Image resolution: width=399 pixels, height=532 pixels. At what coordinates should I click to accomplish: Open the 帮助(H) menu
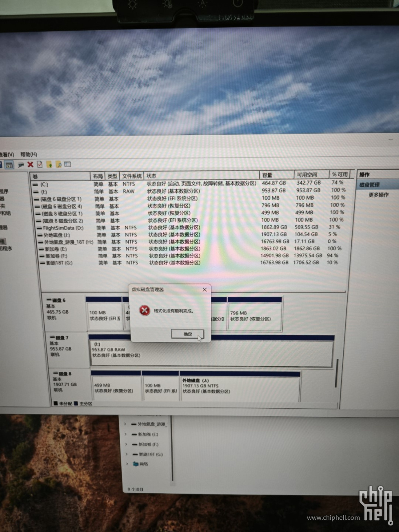(28, 155)
